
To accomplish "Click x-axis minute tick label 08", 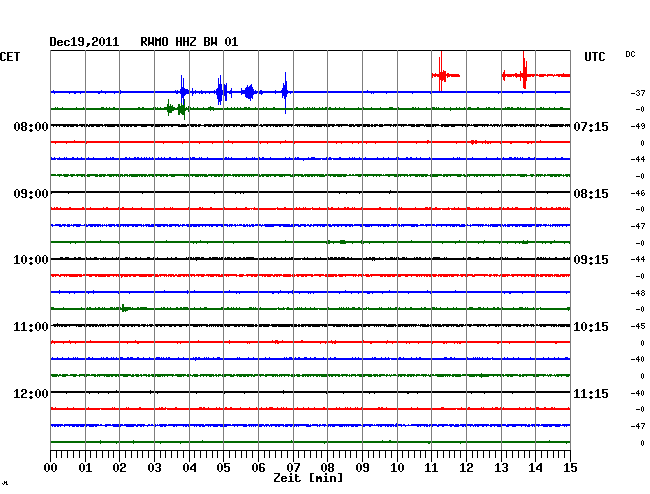I will point(327,467).
